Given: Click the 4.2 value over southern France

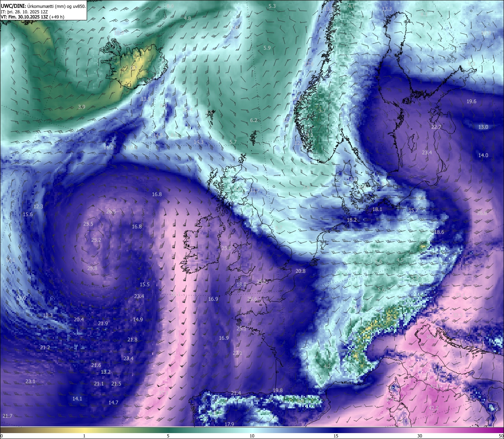Looking at the screenshot, I should click(x=327, y=367).
